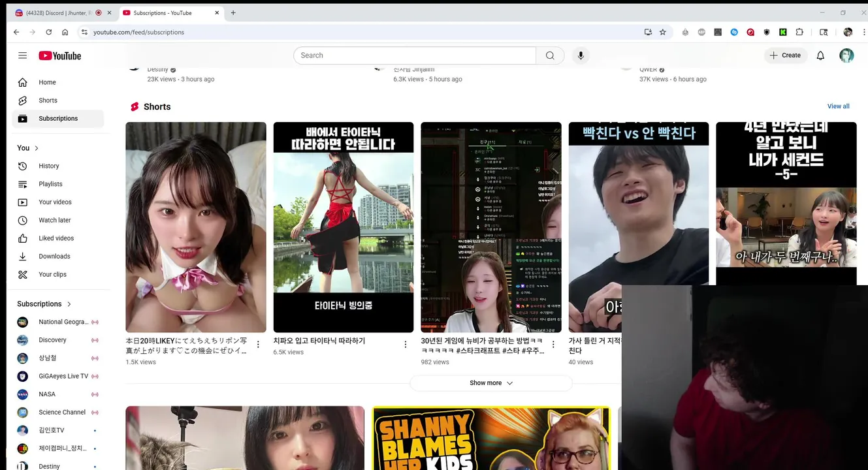
Task: Expand Subscriptions section heading chevron
Action: (69, 304)
